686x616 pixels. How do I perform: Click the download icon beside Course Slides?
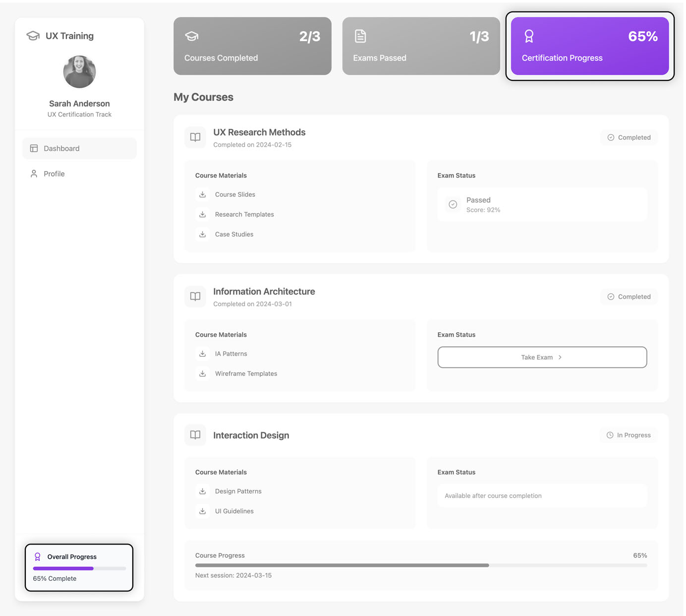point(202,194)
